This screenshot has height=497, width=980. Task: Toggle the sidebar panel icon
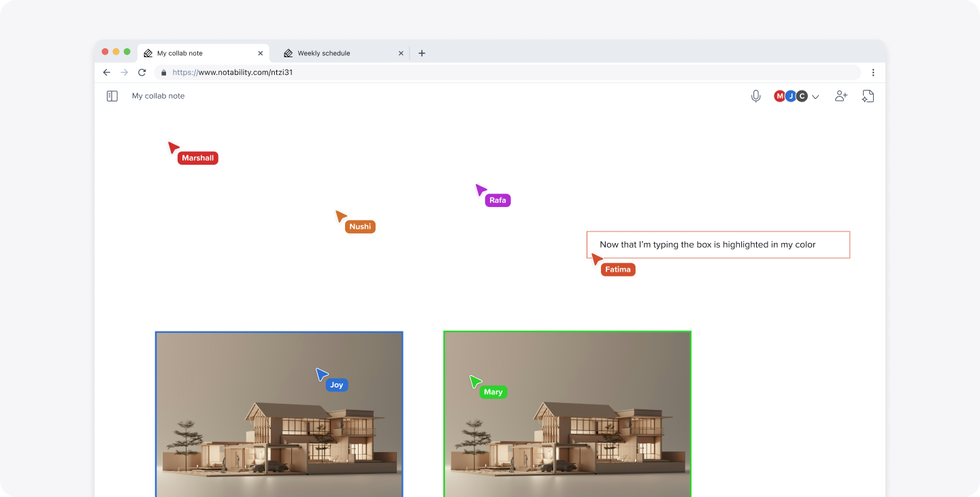[x=111, y=96]
